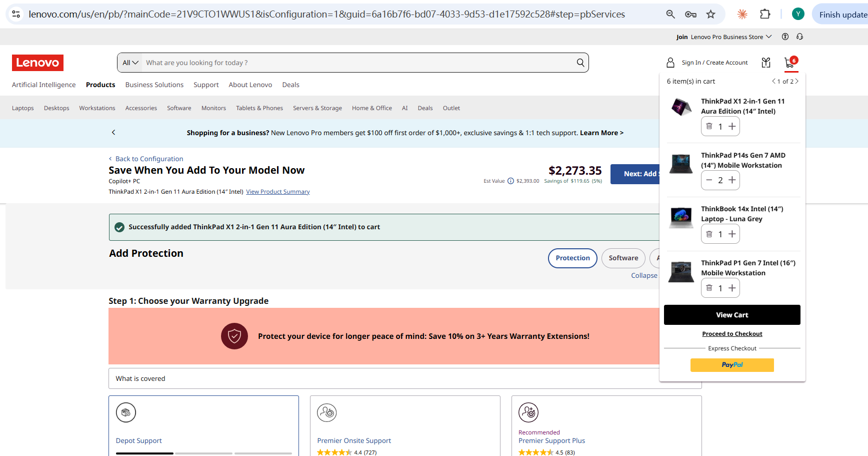Go to previous cart page arrow
This screenshot has height=456, width=868.
(x=773, y=81)
